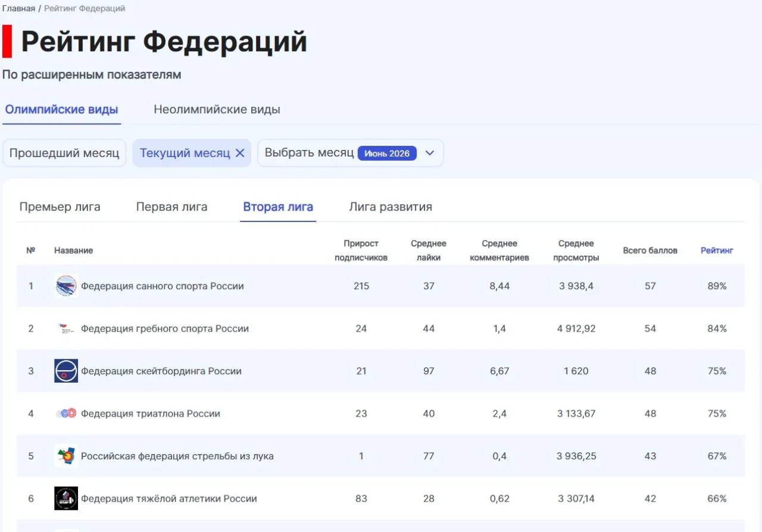
Task: Click average views value 3 936,25
Action: [x=576, y=456]
